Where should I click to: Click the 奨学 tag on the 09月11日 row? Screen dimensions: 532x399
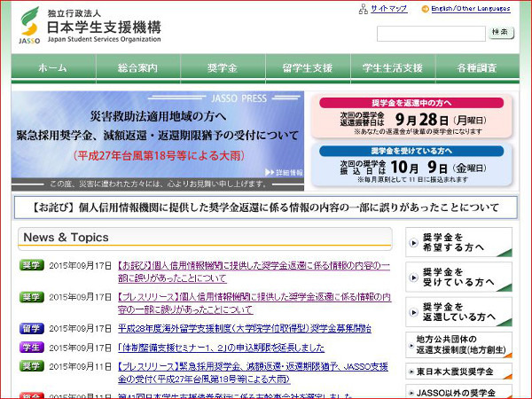click(32, 366)
